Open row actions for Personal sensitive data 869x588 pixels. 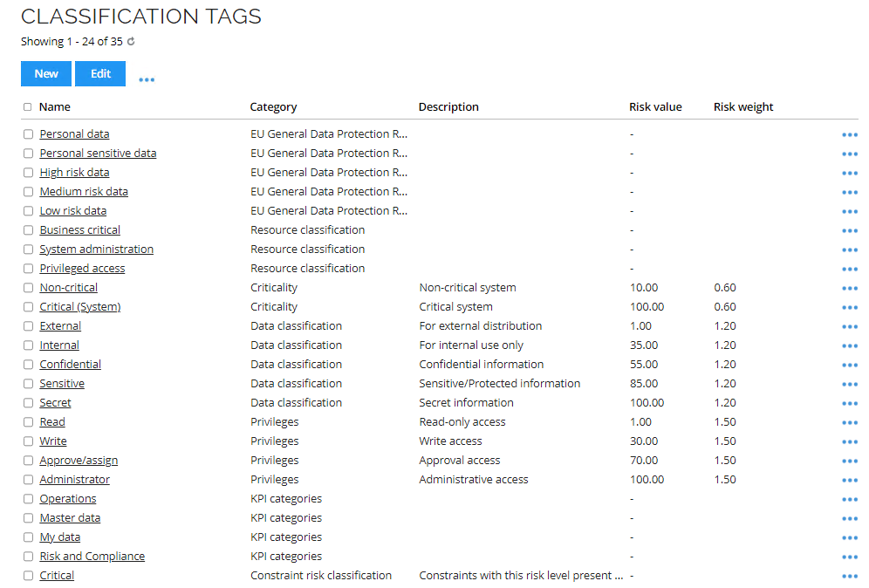[x=849, y=154]
